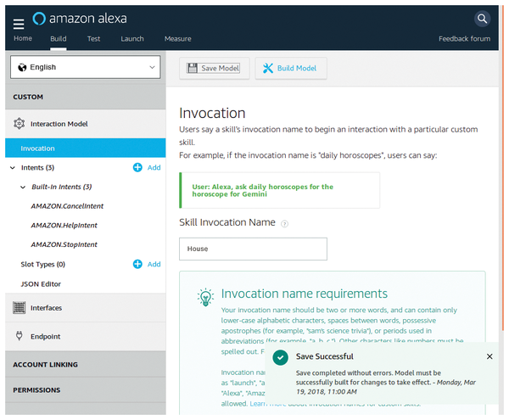Image resolution: width=509 pixels, height=420 pixels.
Task: Collapse the Intents (3) section chevron
Action: pyautogui.click(x=13, y=168)
